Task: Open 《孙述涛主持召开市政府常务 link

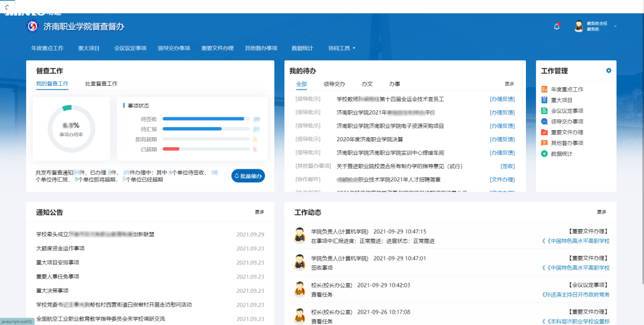Action: [x=576, y=295]
